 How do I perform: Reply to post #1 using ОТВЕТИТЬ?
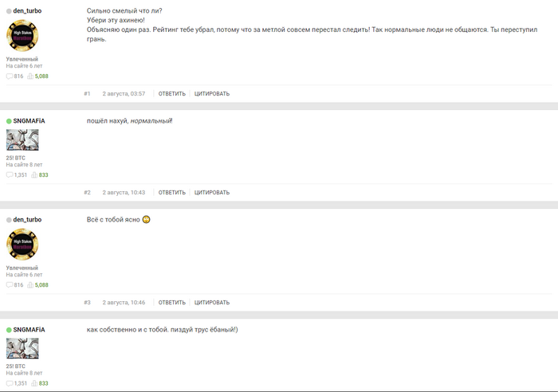pos(172,94)
